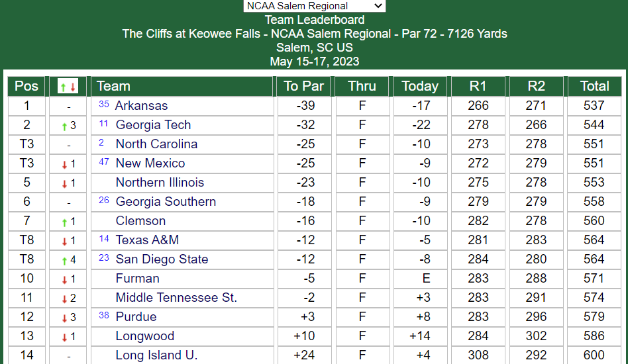Open the Long Island U. team link
628x364 pixels.
tap(156, 355)
